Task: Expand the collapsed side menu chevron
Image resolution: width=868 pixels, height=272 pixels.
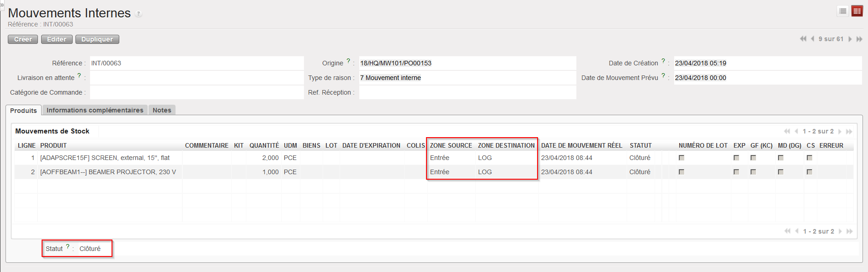Action: [x=2, y=4]
